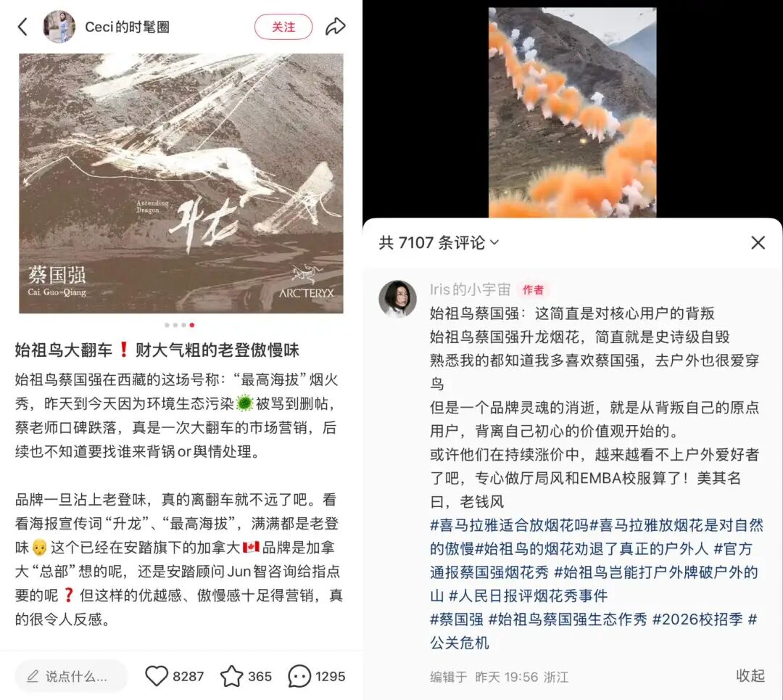This screenshot has height=700, width=783.
Task: Close the comments panel
Action: pos(758,243)
